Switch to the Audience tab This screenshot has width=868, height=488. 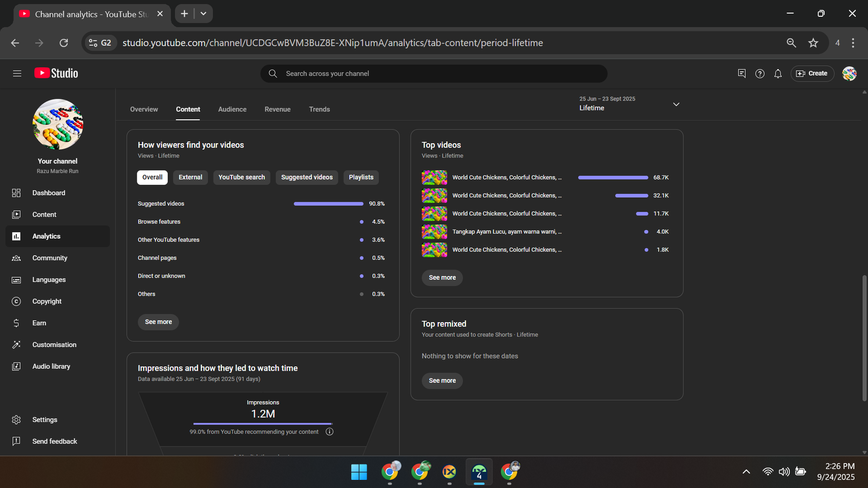point(232,110)
